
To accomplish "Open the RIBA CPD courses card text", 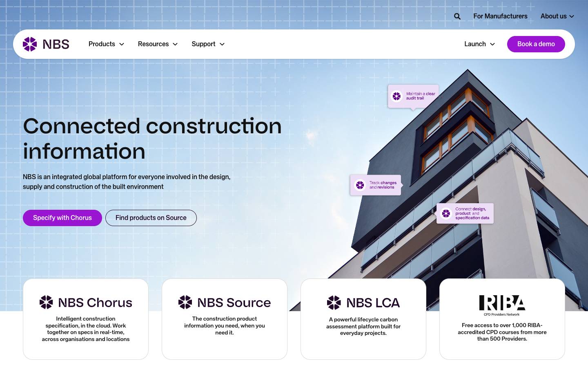I will (x=502, y=332).
